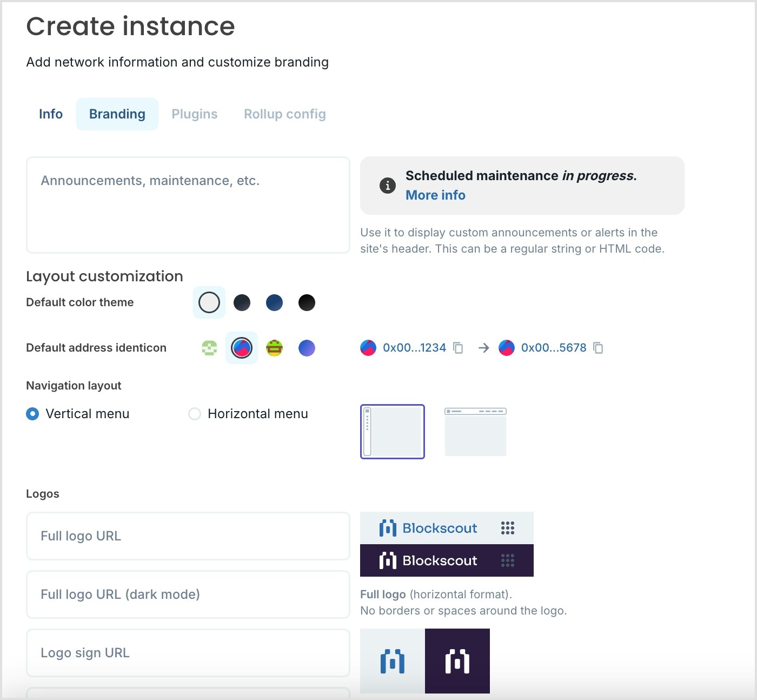This screenshot has height=700, width=757.
Task: Click the Logos section label
Action: coord(43,494)
